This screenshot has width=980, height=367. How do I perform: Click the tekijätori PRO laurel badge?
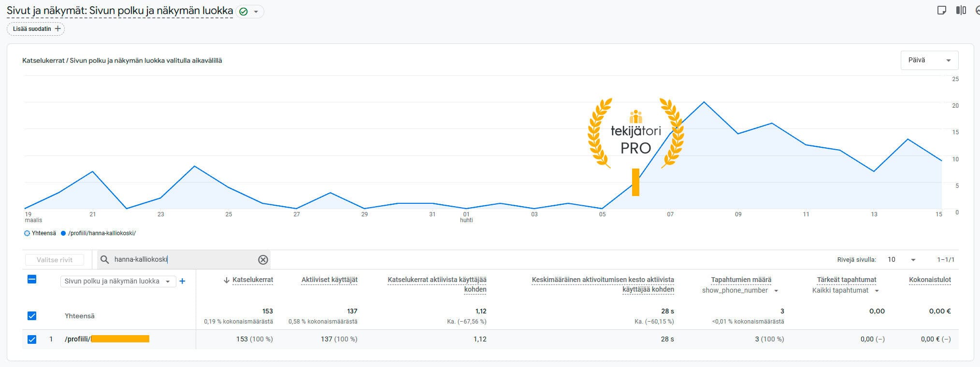635,134
